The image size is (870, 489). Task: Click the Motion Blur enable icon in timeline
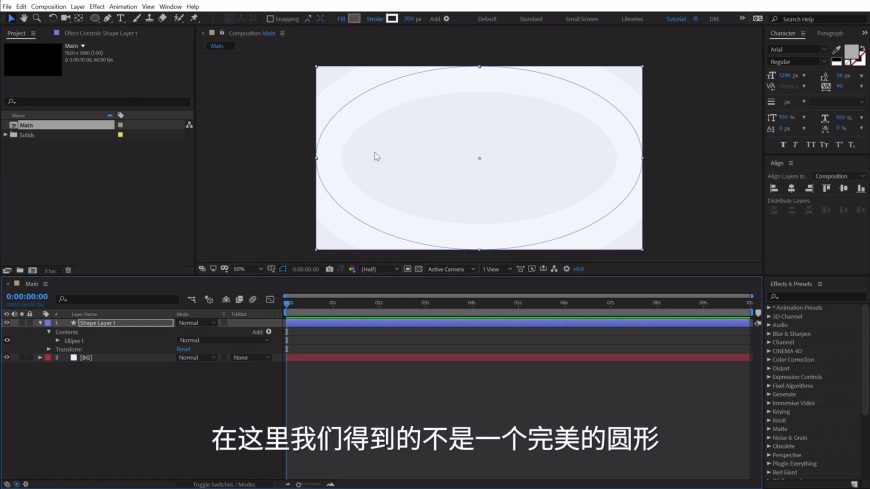tap(252, 299)
